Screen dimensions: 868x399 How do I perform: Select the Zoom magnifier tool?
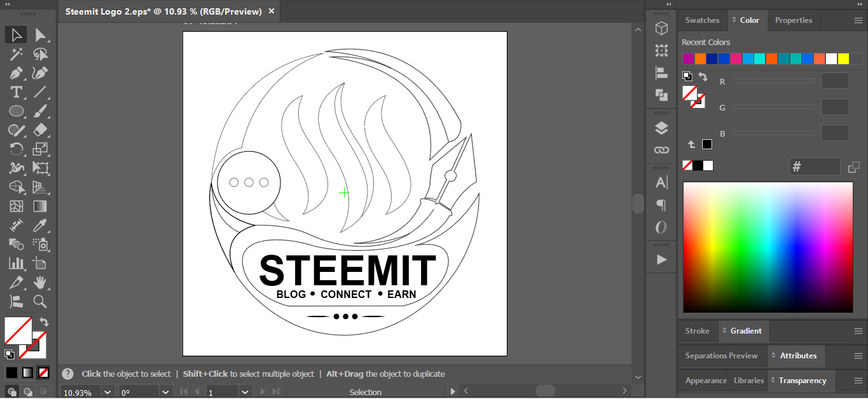point(40,301)
